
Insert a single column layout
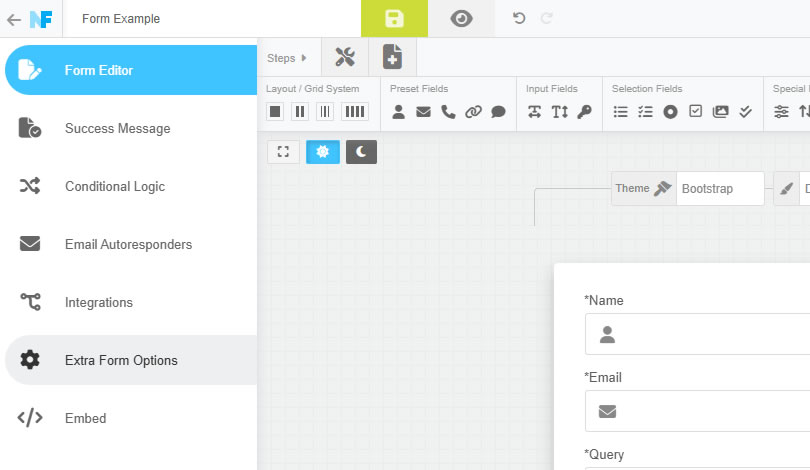[x=275, y=112]
